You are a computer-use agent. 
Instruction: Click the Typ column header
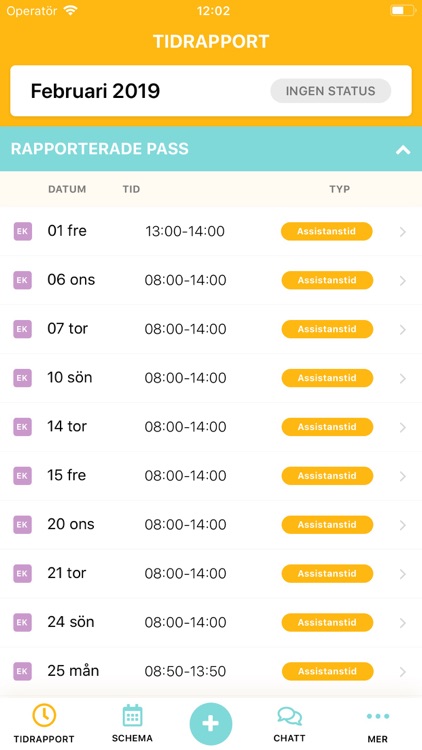tap(340, 189)
